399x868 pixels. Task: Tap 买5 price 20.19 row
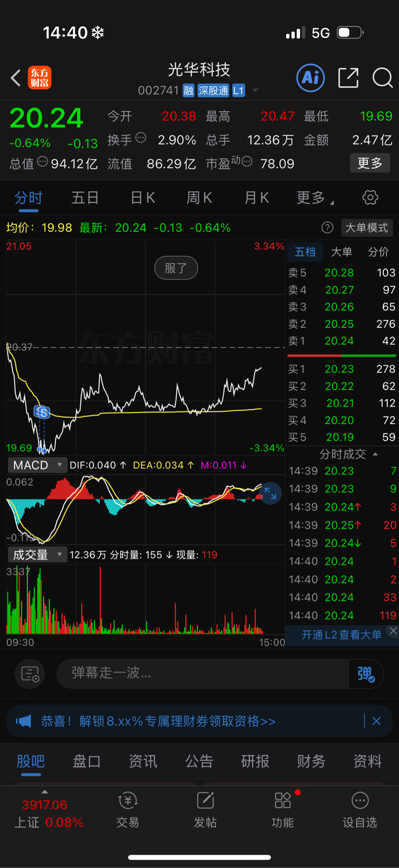(x=342, y=437)
